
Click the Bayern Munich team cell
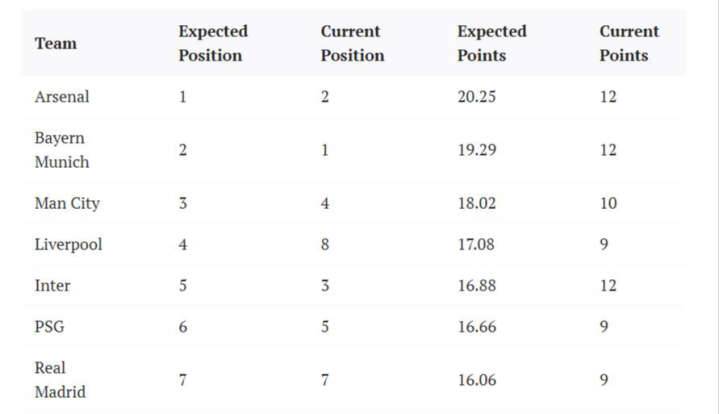[62, 150]
